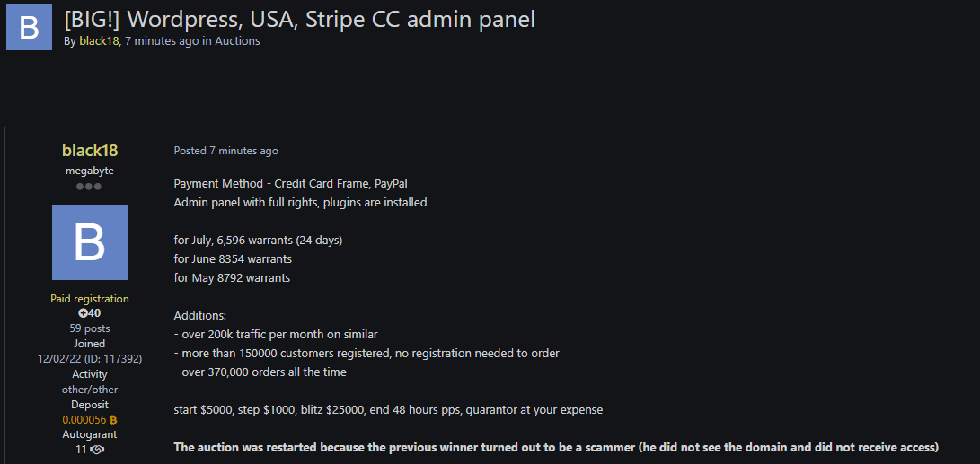Open black18 username in post sidebar

pyautogui.click(x=90, y=150)
